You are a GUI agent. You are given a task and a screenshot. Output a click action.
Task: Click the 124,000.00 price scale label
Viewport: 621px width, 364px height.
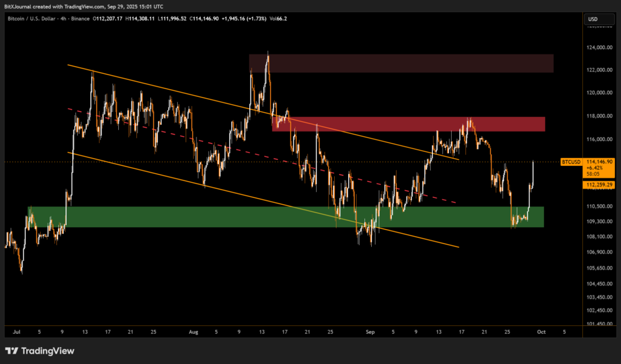click(x=600, y=47)
